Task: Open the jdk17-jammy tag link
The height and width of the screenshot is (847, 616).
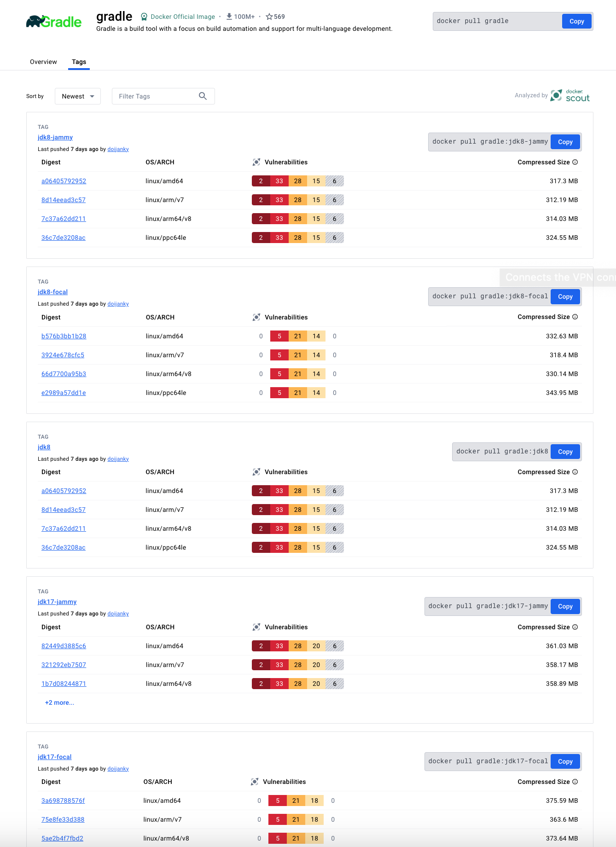Action: [57, 602]
